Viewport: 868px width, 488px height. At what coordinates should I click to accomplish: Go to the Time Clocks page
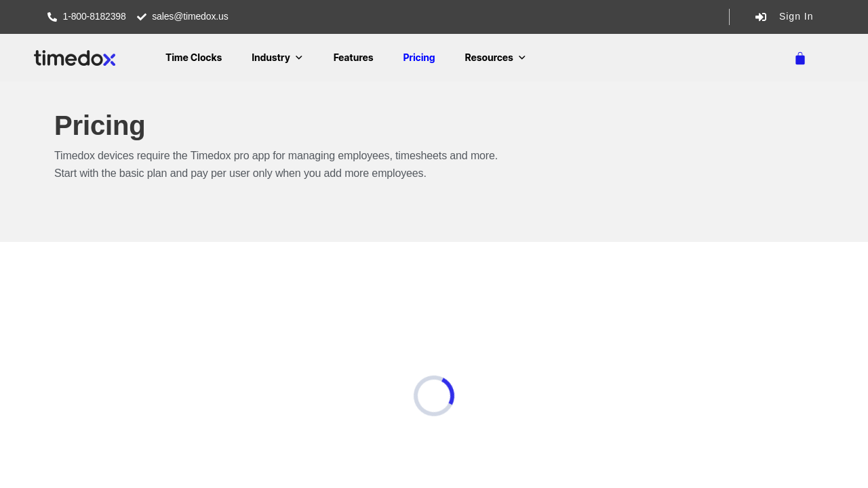[x=193, y=58]
